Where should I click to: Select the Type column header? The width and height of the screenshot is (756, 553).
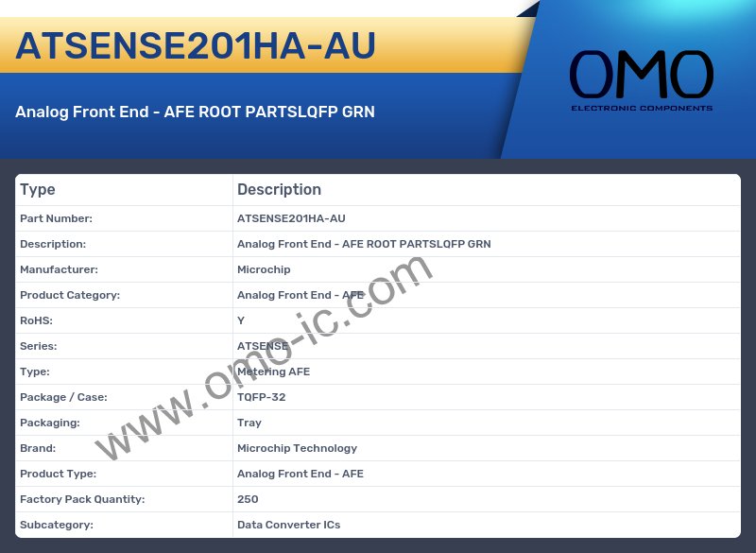pos(38,190)
